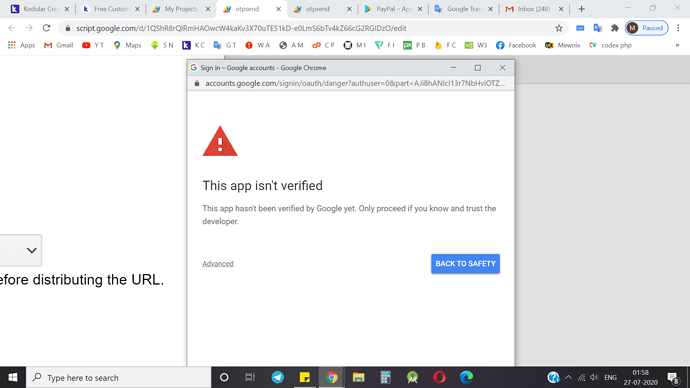
Task: Open the Gmail bookmark
Action: (59, 45)
